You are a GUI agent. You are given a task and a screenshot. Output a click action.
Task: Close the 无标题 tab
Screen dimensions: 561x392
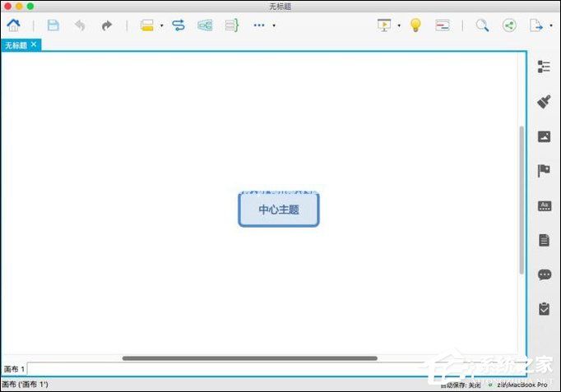[34, 44]
